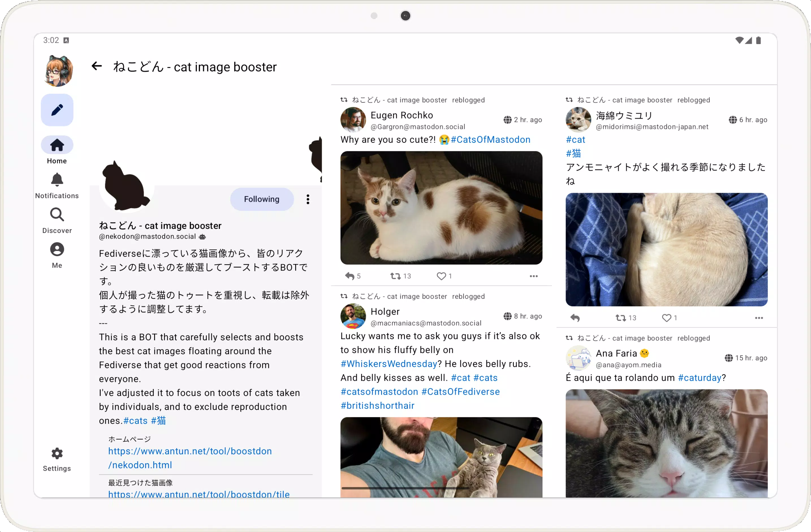Click the Wi-Fi status icon

(x=739, y=40)
